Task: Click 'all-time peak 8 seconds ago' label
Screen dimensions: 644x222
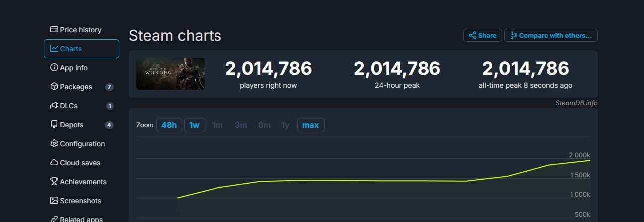Action: tap(526, 85)
